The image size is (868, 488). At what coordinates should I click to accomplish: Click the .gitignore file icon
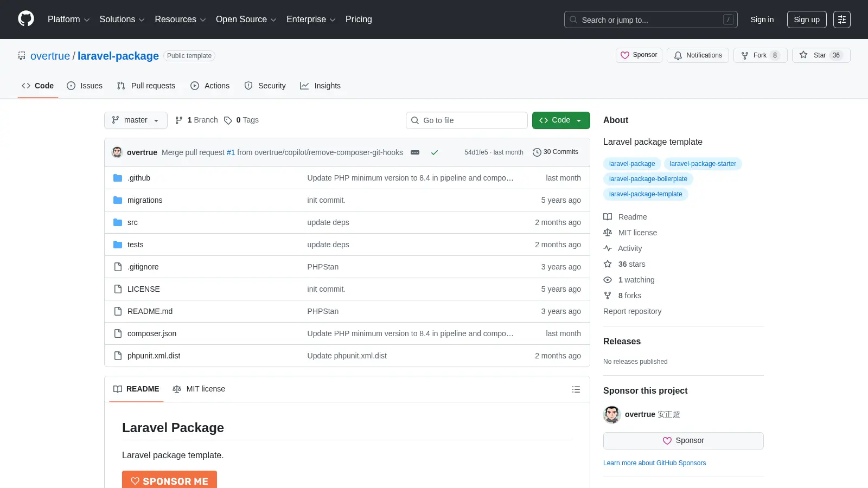[118, 267]
